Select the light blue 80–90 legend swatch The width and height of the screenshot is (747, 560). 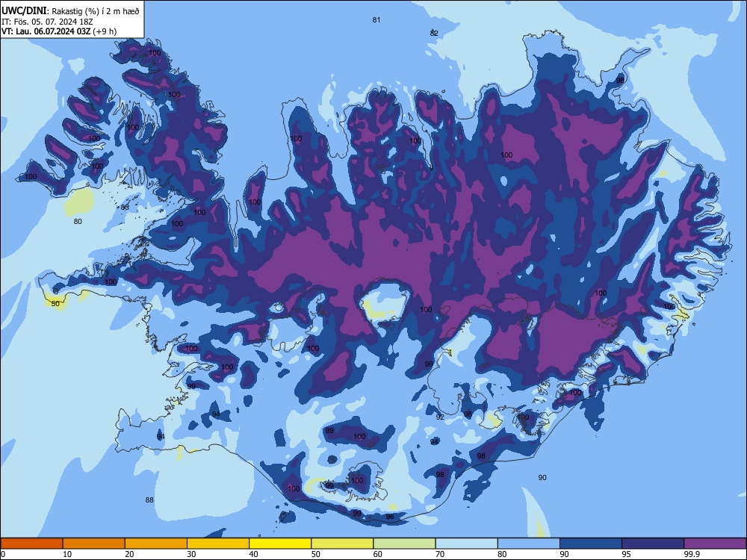(x=528, y=544)
